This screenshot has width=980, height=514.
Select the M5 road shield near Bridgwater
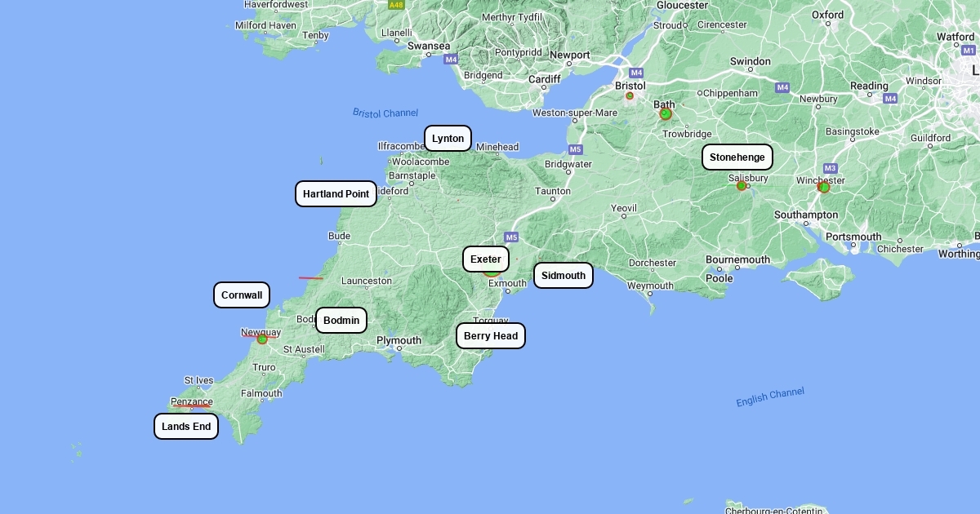click(576, 149)
